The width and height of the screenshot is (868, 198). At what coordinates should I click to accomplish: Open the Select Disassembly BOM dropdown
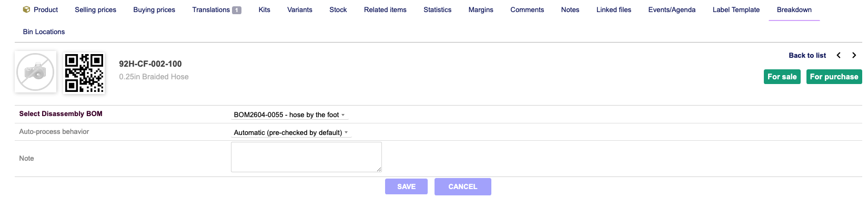coord(289,114)
